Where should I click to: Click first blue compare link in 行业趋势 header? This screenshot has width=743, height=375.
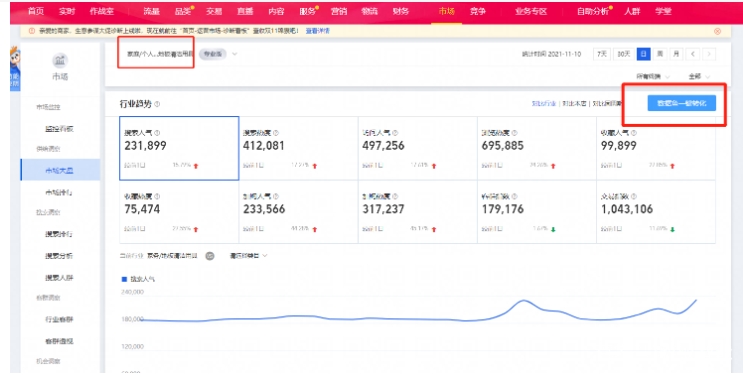coord(544,103)
